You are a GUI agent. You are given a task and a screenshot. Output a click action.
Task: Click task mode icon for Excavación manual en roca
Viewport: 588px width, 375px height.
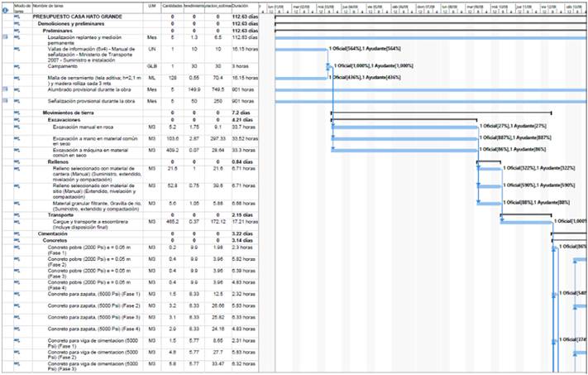17,126
